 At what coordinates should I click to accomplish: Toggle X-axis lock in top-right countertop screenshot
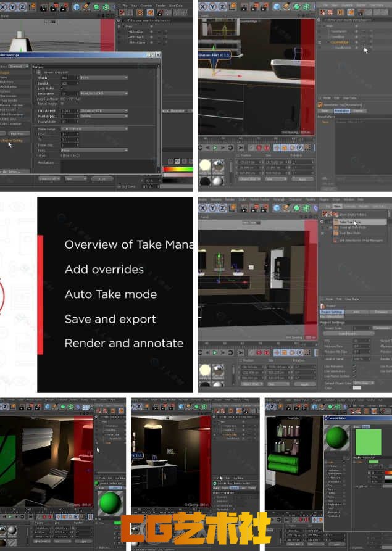pyautogui.click(x=203, y=7)
